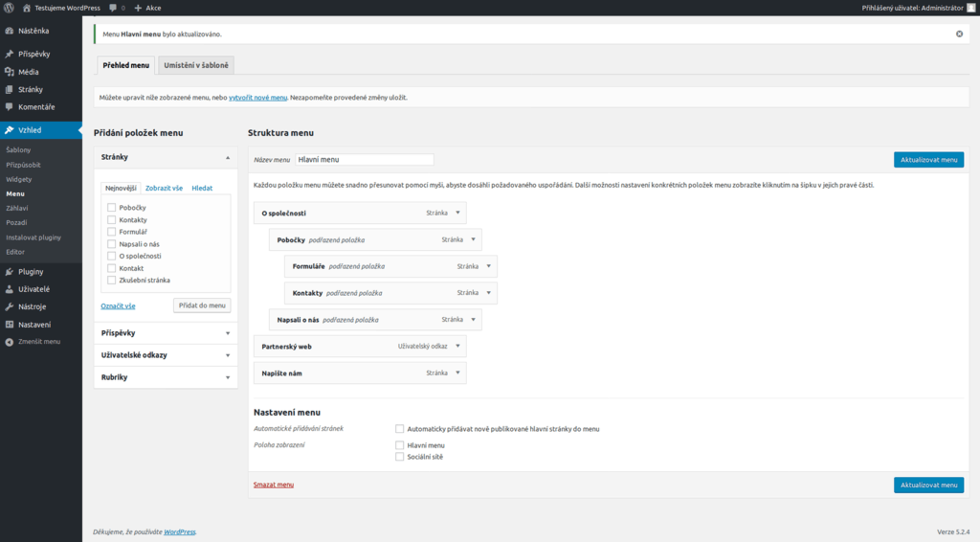Click the vytvořit nové menu link
This screenshot has width=980, height=542.
[257, 98]
